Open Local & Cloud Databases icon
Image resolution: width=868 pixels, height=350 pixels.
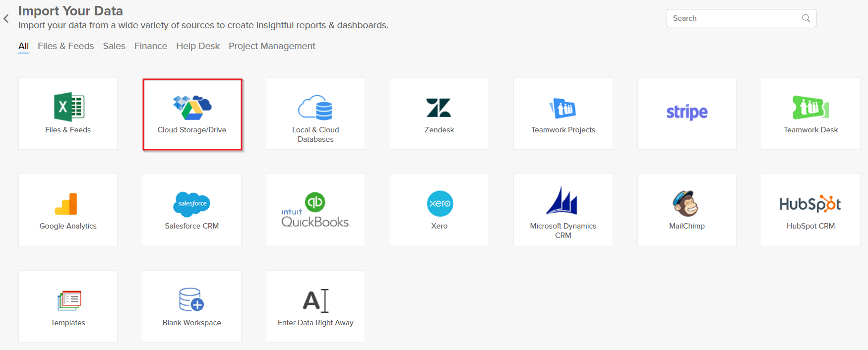[x=315, y=108]
